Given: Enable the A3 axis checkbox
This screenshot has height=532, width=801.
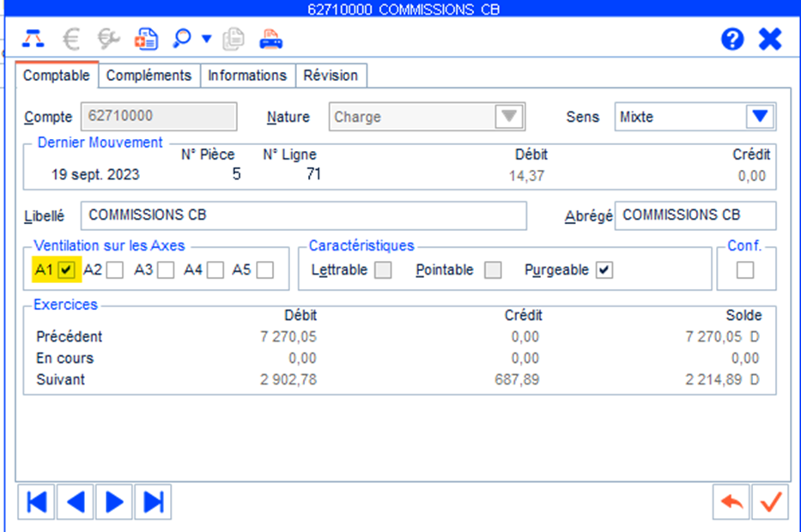Looking at the screenshot, I should (166, 270).
